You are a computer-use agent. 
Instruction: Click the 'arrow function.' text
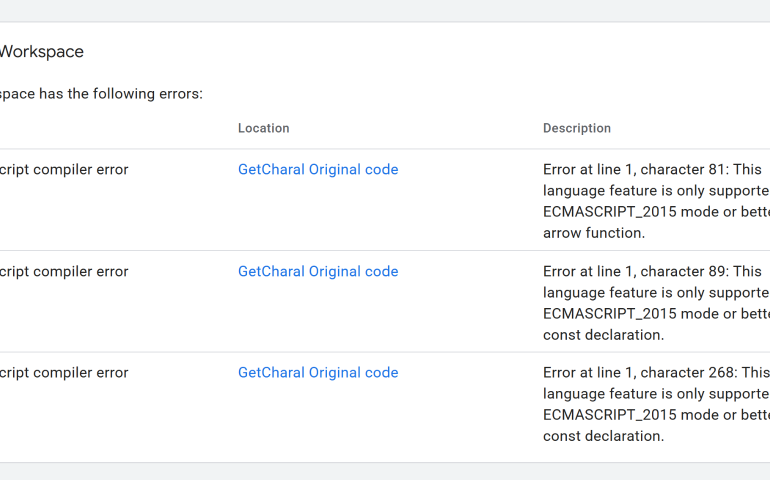click(x=594, y=233)
